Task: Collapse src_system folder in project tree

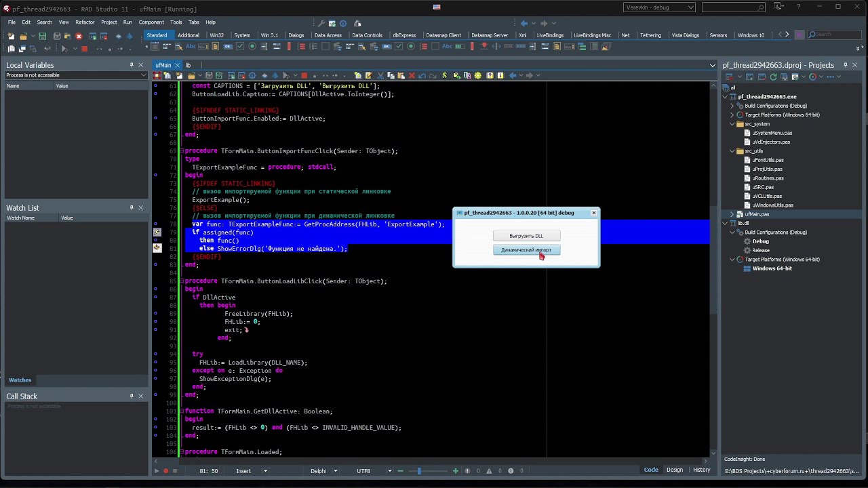Action: 732,124
